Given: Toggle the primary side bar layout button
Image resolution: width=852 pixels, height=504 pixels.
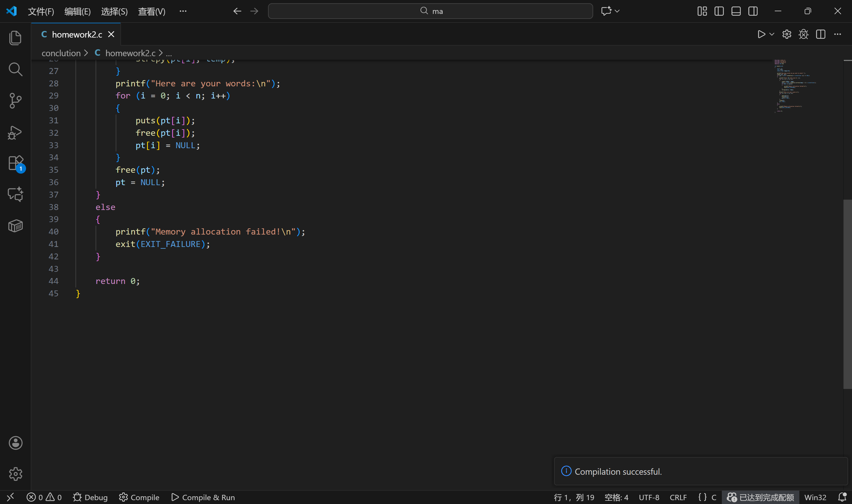Looking at the screenshot, I should pyautogui.click(x=719, y=11).
